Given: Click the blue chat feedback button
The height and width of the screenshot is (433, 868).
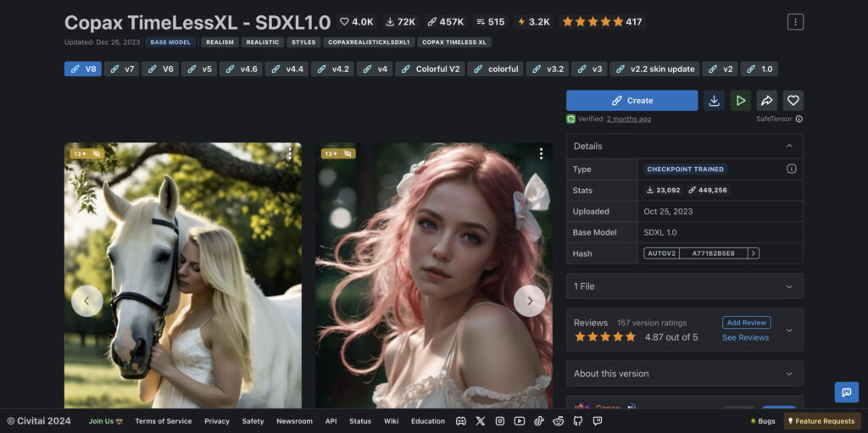Looking at the screenshot, I should click(847, 392).
